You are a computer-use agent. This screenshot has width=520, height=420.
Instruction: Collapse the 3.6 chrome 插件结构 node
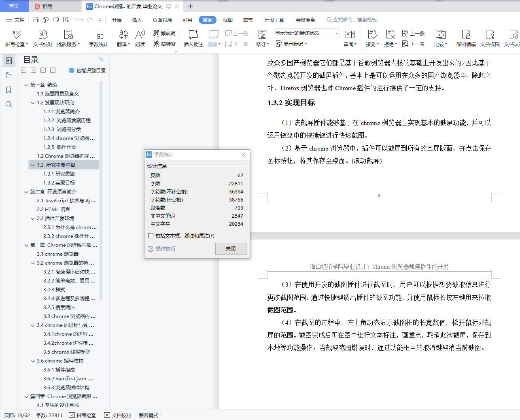pos(33,361)
